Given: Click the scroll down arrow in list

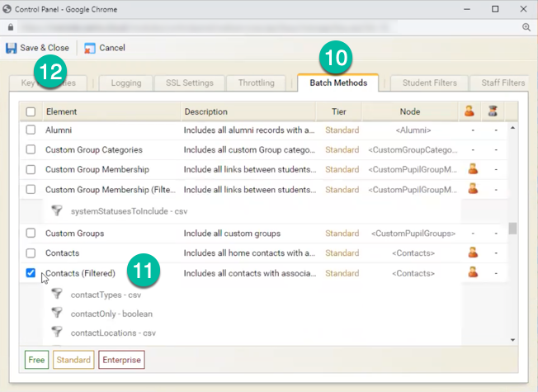Looking at the screenshot, I should pyautogui.click(x=512, y=339).
